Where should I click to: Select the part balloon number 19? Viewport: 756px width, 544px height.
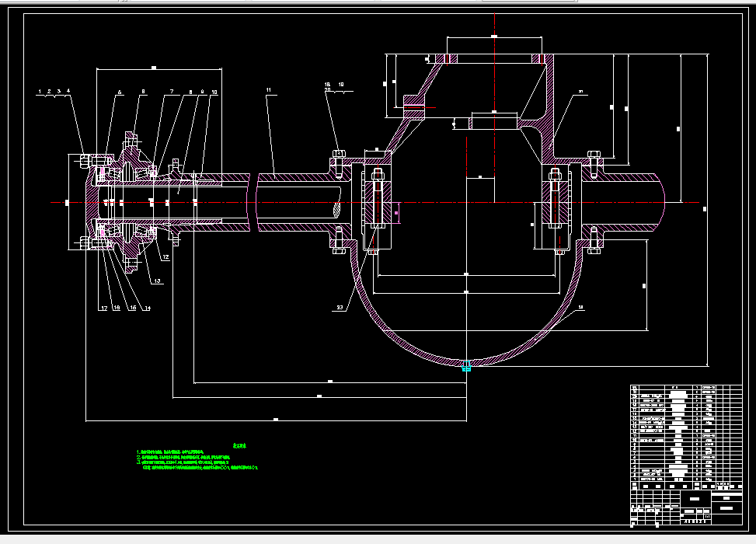[x=341, y=85]
